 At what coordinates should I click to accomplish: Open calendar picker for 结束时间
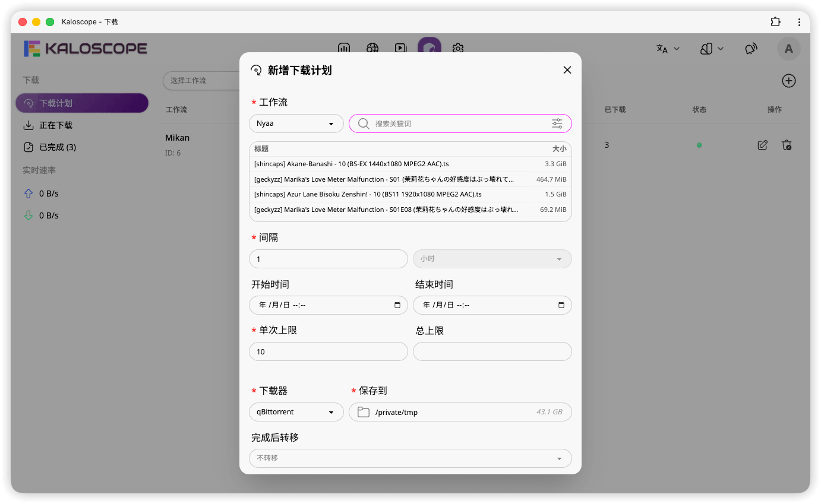pos(561,305)
